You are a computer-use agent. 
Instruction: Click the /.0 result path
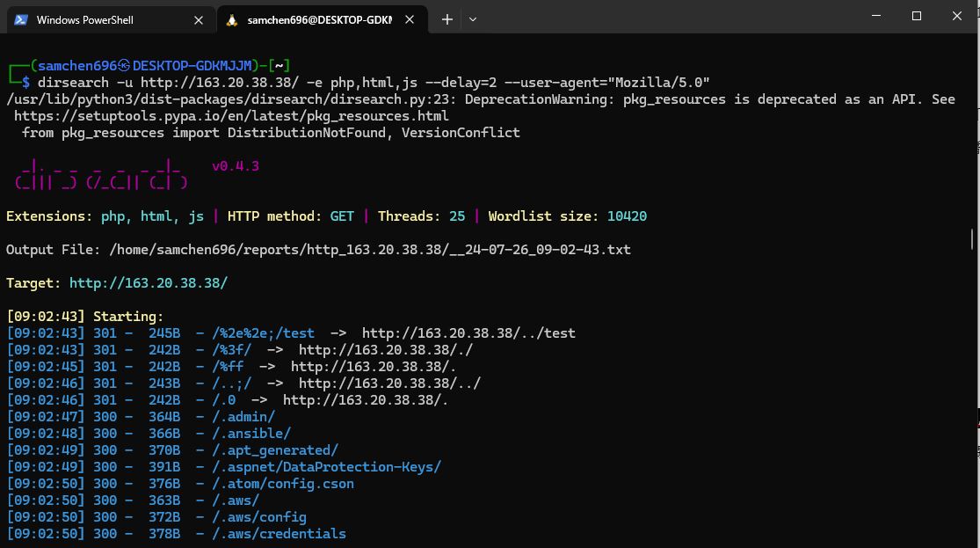pyautogui.click(x=224, y=399)
